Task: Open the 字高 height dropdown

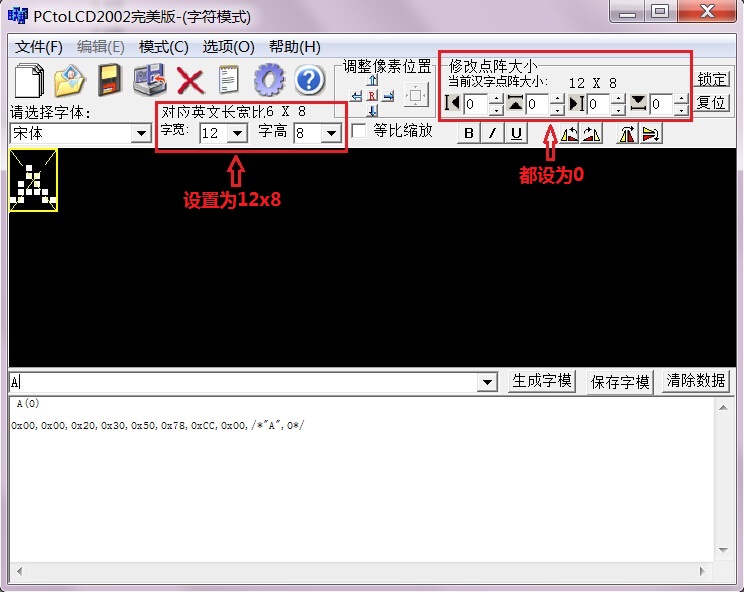Action: click(330, 133)
